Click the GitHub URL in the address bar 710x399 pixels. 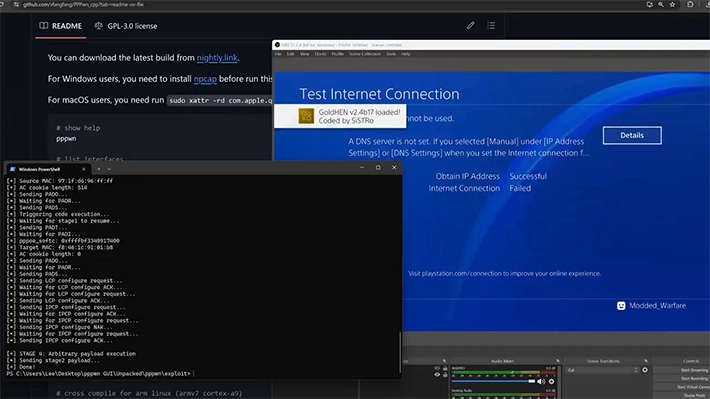(x=83, y=5)
